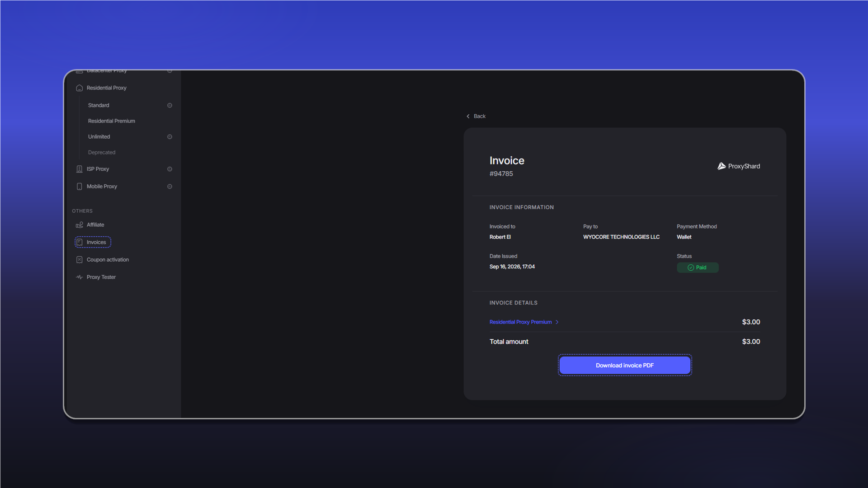Go back using the Back chevron
Viewport: 868px width, 488px height.
tap(468, 117)
